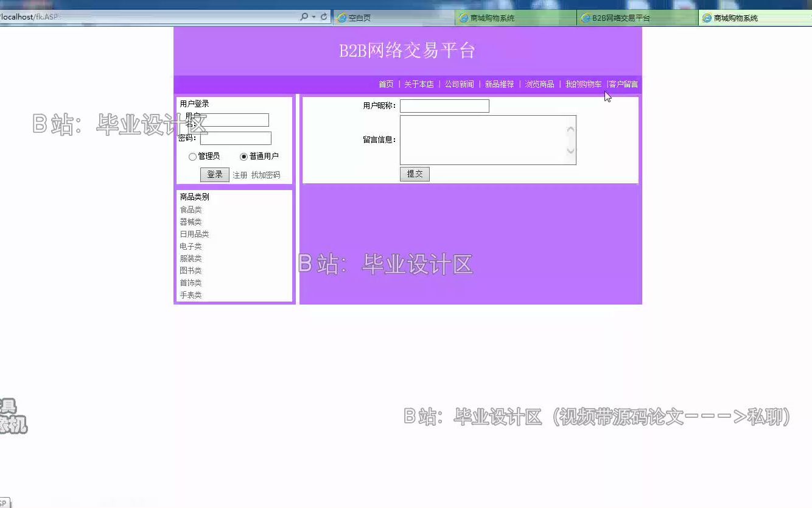
Task: Click the IE icon on B2B网络交易平台 tab
Action: [x=586, y=18]
